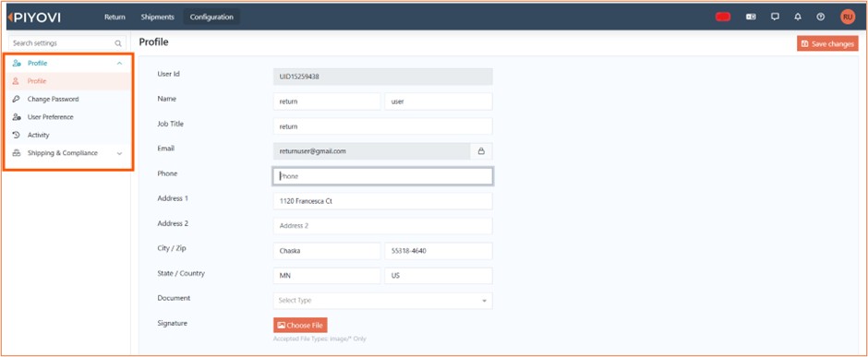Open the Configuration menu
This screenshot has width=868, height=357.
pyautogui.click(x=211, y=18)
